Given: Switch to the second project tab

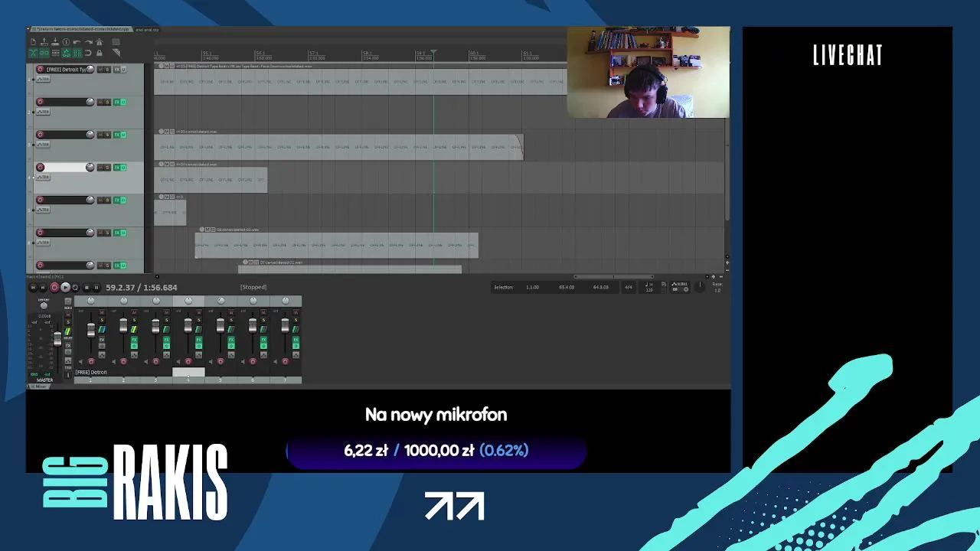Looking at the screenshot, I should [x=147, y=29].
